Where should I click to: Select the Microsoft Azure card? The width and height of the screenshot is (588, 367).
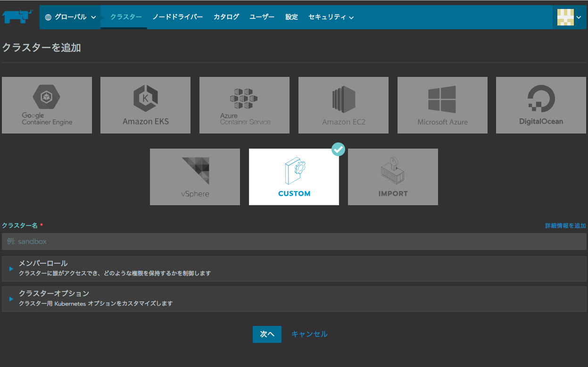442,105
